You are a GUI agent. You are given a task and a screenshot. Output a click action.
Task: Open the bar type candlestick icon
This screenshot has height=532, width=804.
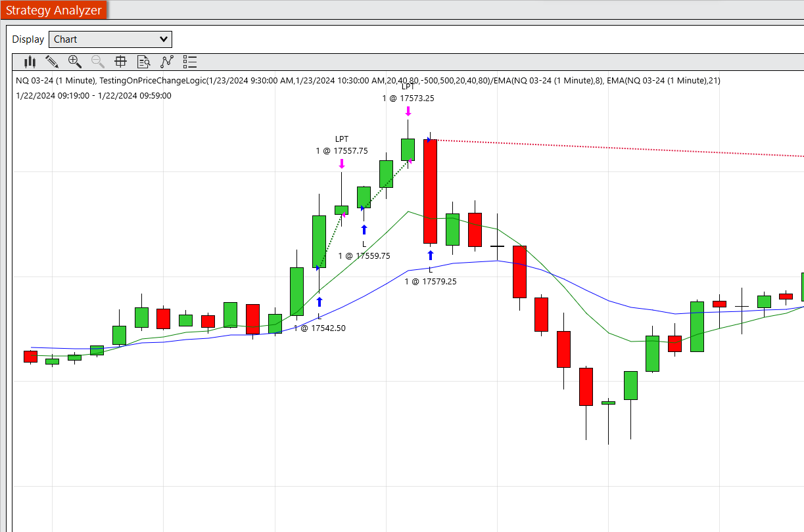[x=30, y=62]
